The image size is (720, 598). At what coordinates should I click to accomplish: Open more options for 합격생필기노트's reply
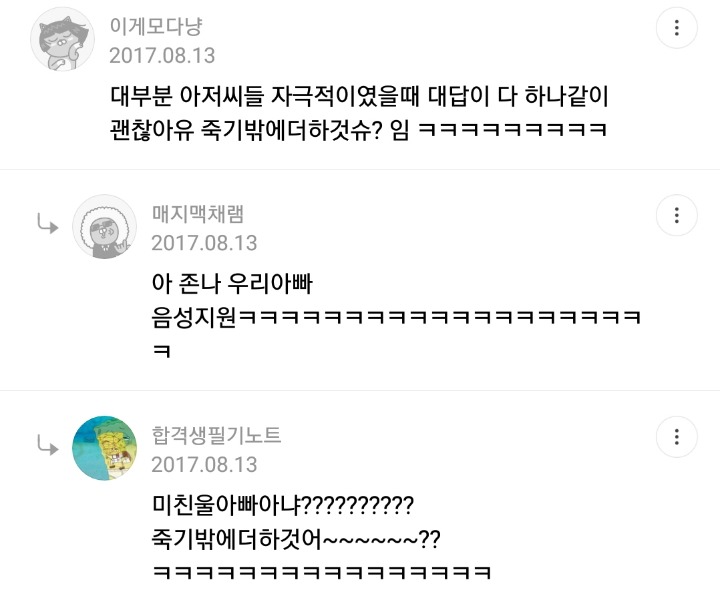677,437
